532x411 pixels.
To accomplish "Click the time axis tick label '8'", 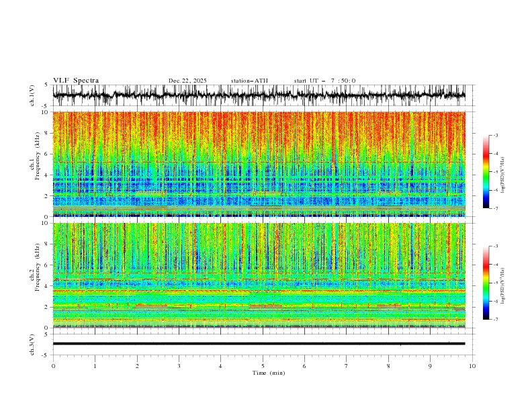I will [x=388, y=366].
